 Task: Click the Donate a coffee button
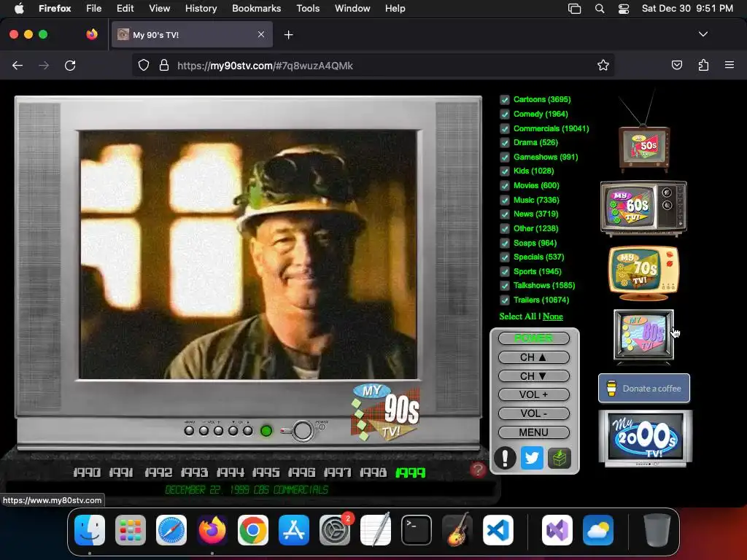(644, 388)
